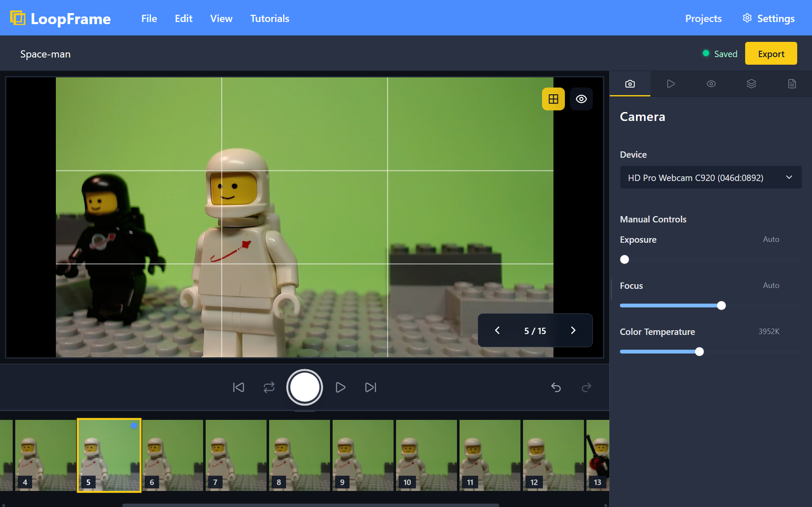Image resolution: width=812 pixels, height=507 pixels.
Task: Go to the previous frame using the chevron
Action: [497, 330]
